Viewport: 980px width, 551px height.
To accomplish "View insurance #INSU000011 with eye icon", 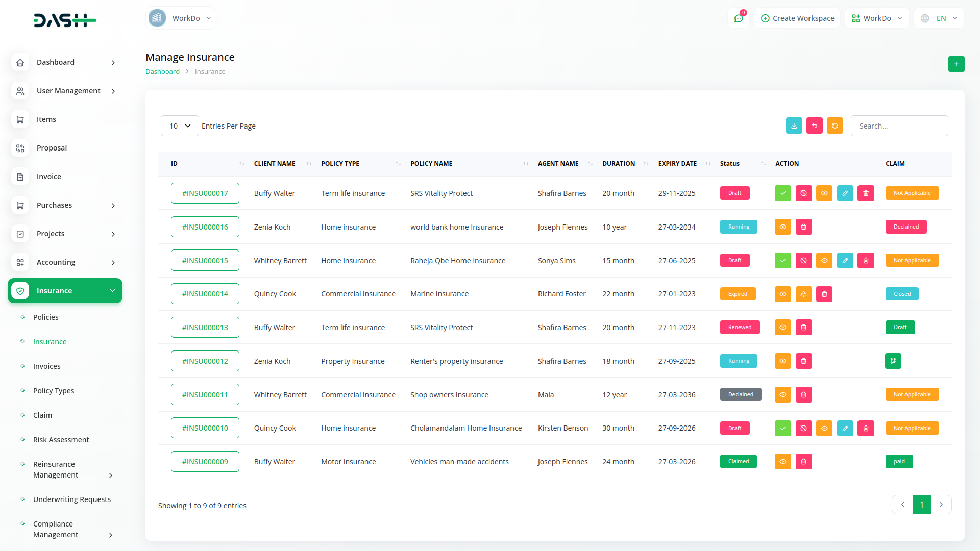I will click(x=782, y=395).
